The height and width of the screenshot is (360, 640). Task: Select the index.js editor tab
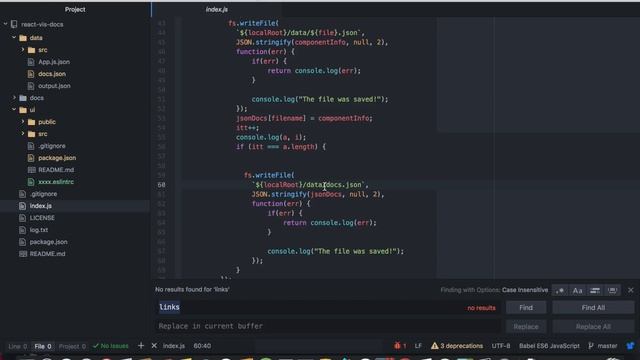(x=217, y=9)
